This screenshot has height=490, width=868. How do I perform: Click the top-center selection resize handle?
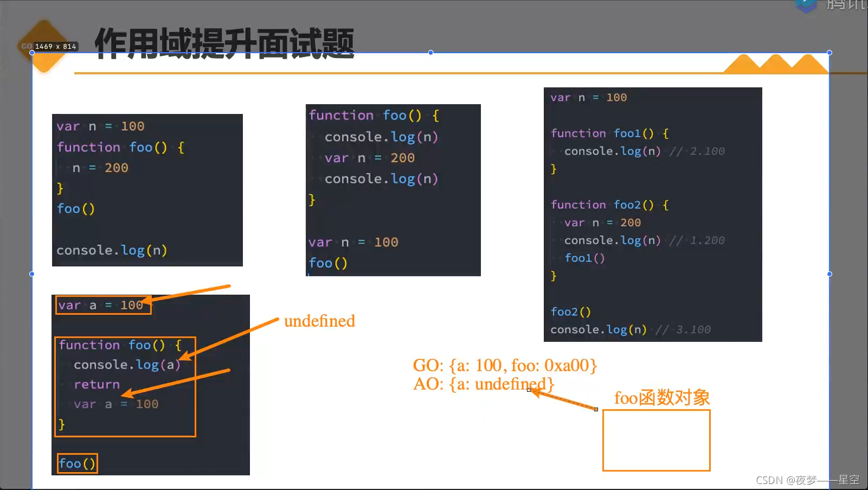430,53
